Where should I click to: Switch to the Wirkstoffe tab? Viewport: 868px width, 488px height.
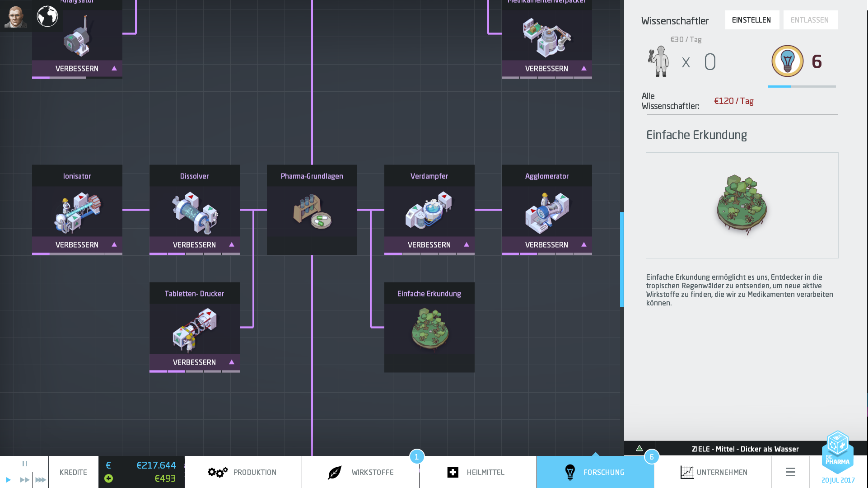pyautogui.click(x=361, y=472)
